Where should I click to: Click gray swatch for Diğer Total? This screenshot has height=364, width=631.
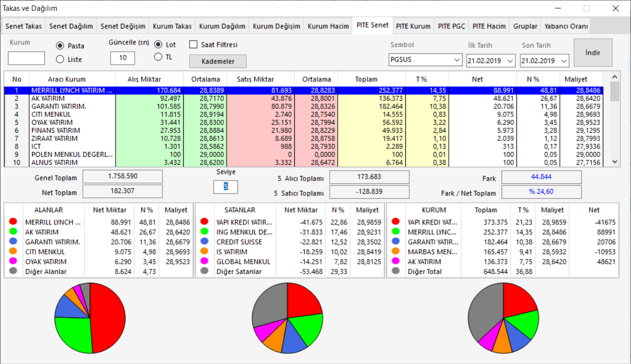click(x=395, y=271)
